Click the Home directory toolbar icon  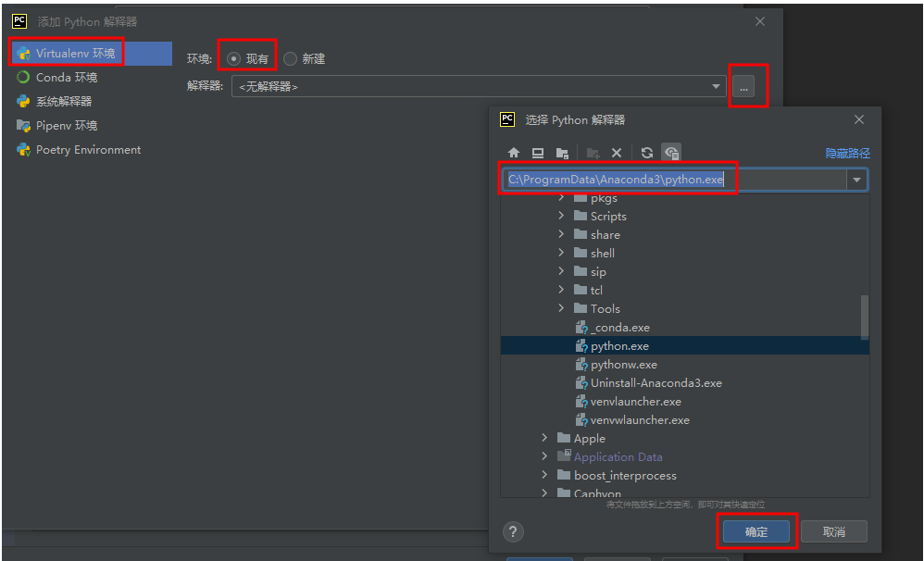(x=514, y=153)
